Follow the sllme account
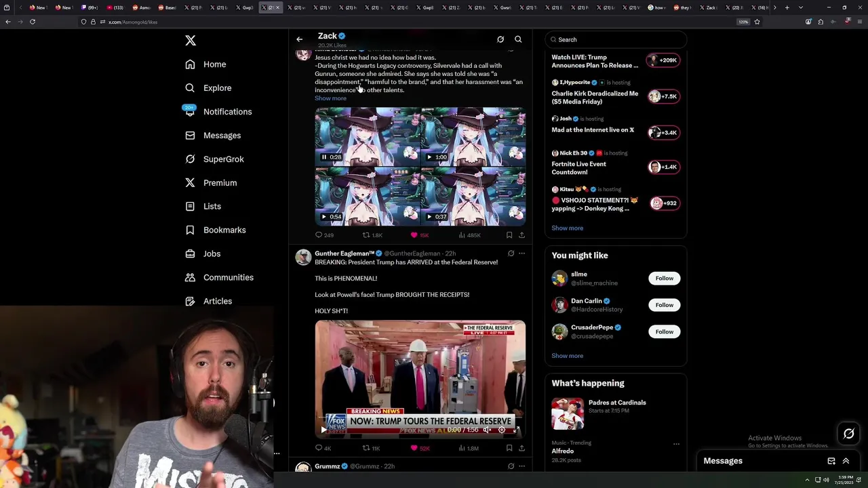Image resolution: width=868 pixels, height=488 pixels. click(665, 279)
